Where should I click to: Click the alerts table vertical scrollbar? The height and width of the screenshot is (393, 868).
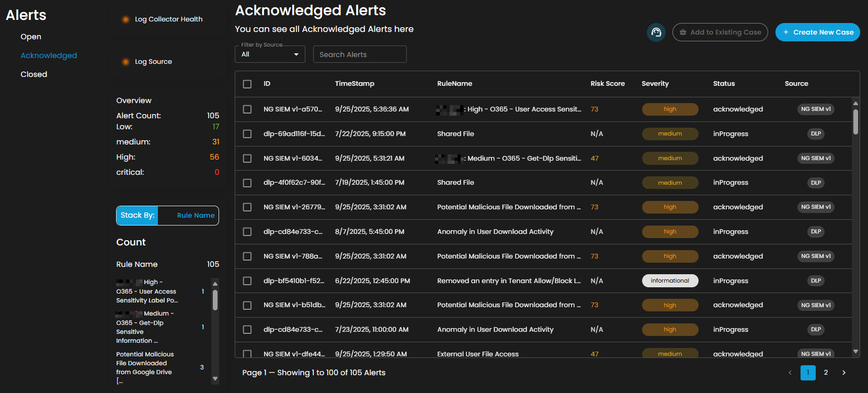click(x=855, y=121)
